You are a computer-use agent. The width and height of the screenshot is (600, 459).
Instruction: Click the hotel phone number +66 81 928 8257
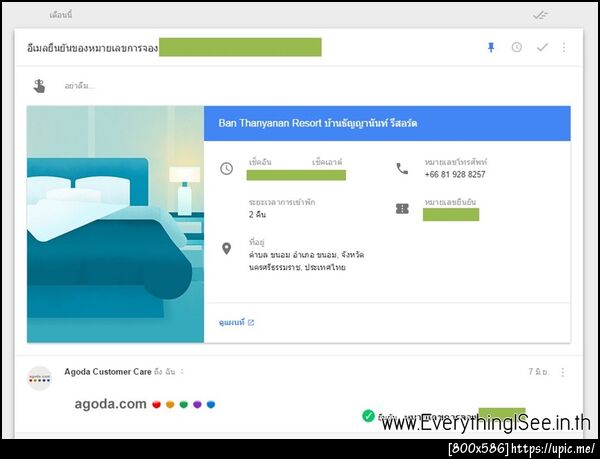[455, 174]
